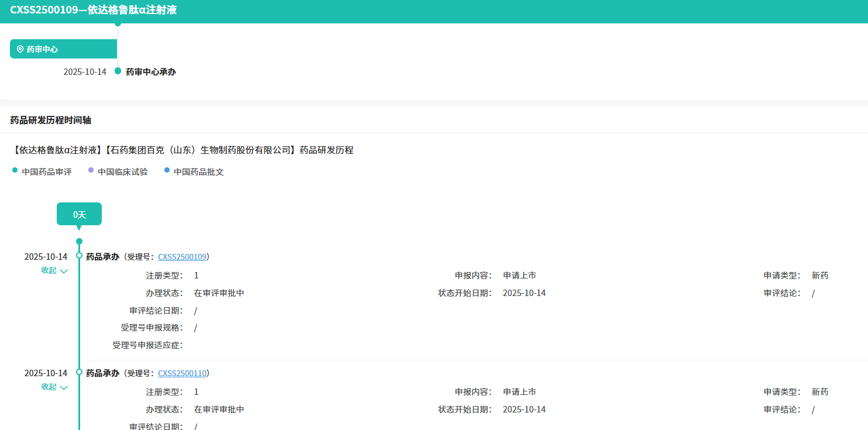Collapse the CXSS2500109 entry with 收起
The width and height of the screenshot is (868, 430).
click(x=54, y=270)
